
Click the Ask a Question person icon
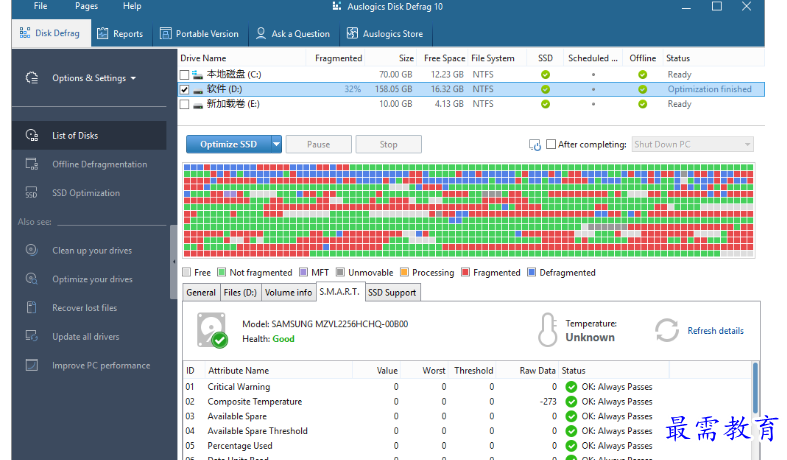[x=261, y=33]
